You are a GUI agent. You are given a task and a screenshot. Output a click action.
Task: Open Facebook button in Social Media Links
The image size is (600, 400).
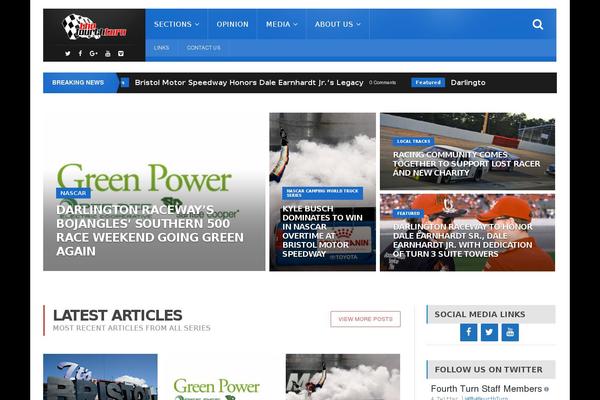pyautogui.click(x=468, y=332)
